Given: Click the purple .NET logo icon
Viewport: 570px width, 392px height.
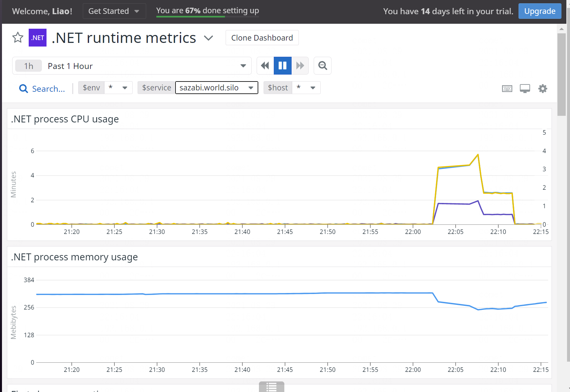Looking at the screenshot, I should pos(38,38).
